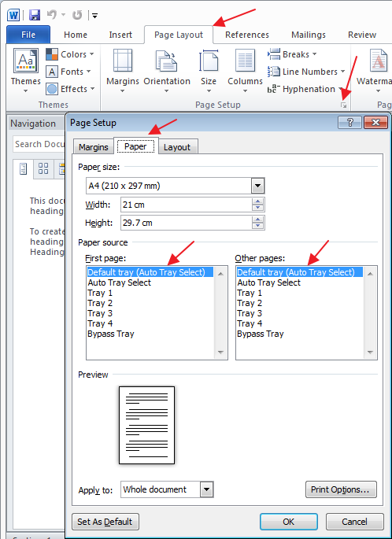Open the Layout tab in Page Setup
Viewport: 392px width, 539px height.
[x=177, y=147]
